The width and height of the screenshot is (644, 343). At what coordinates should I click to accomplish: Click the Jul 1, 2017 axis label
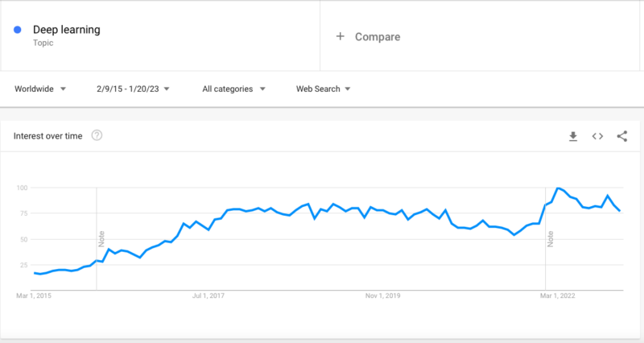pos(208,296)
